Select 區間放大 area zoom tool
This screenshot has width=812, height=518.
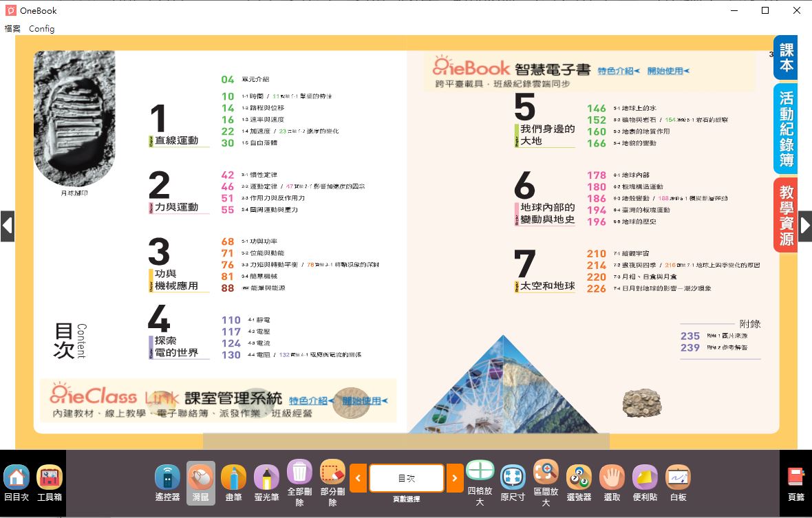(x=546, y=483)
